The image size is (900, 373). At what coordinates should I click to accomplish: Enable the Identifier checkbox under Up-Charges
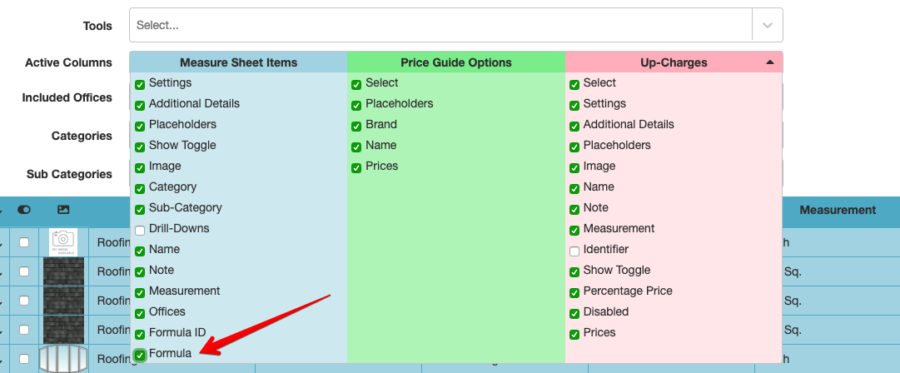coord(574,251)
